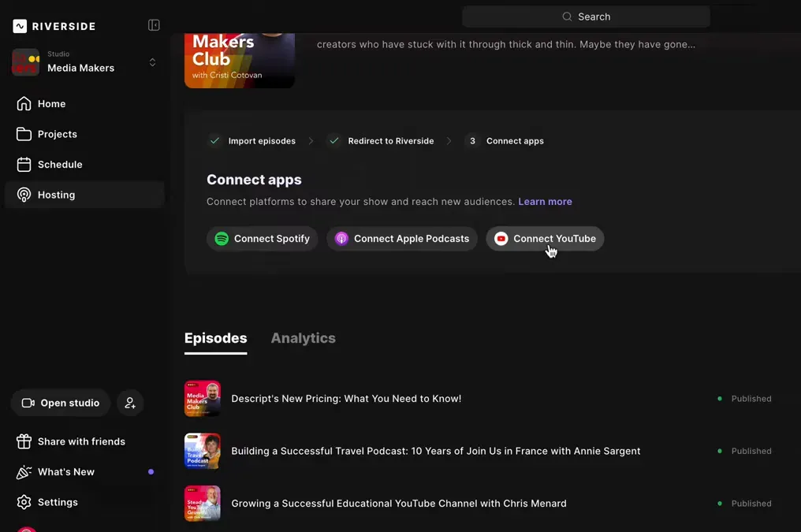Select the Episodes tab
The height and width of the screenshot is (532, 801).
(215, 337)
